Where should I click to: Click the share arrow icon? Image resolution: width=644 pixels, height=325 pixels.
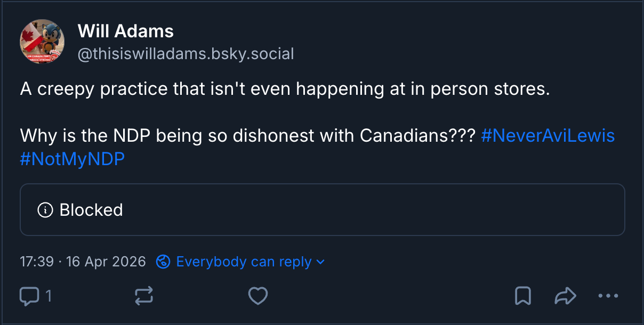pyautogui.click(x=565, y=296)
